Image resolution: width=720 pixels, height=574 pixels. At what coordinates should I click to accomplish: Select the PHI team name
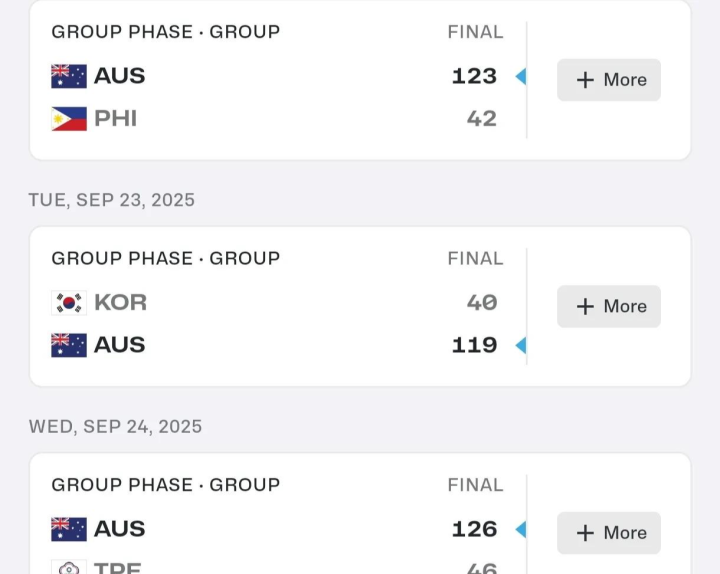(115, 119)
